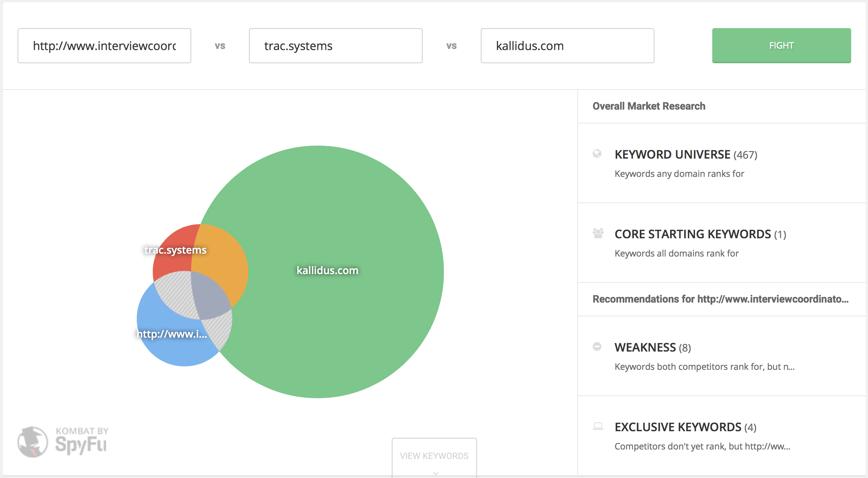Click the Keyword Universe globe icon
Screen dimensions: 868x478
[x=597, y=154]
